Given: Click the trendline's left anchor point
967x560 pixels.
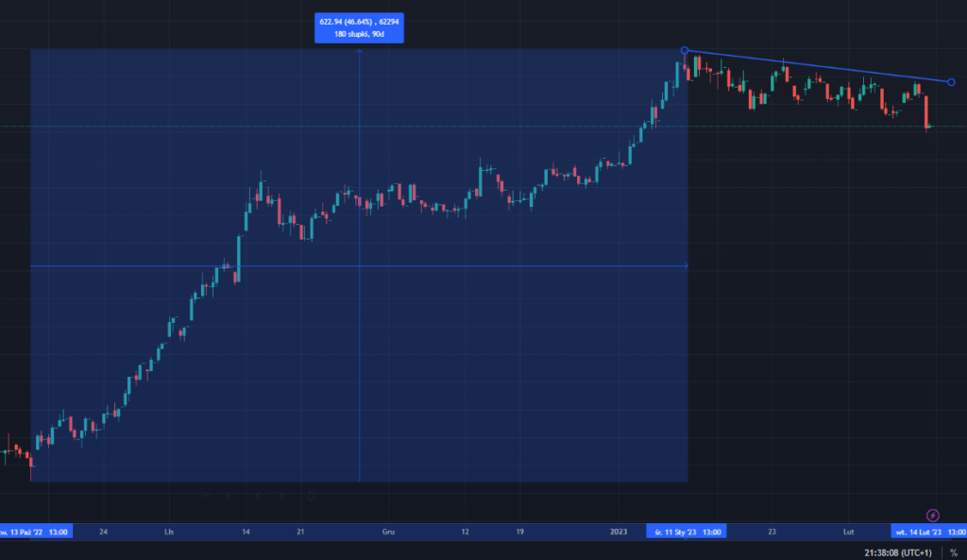Looking at the screenshot, I should (x=685, y=50).
